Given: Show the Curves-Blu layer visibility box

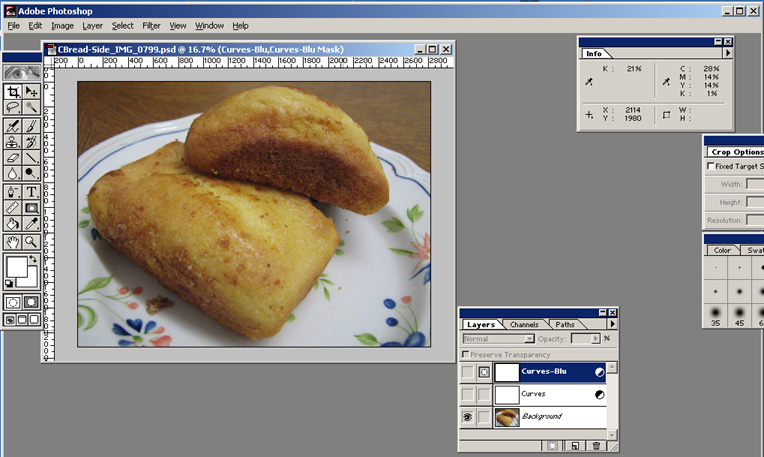Looking at the screenshot, I should click(468, 372).
